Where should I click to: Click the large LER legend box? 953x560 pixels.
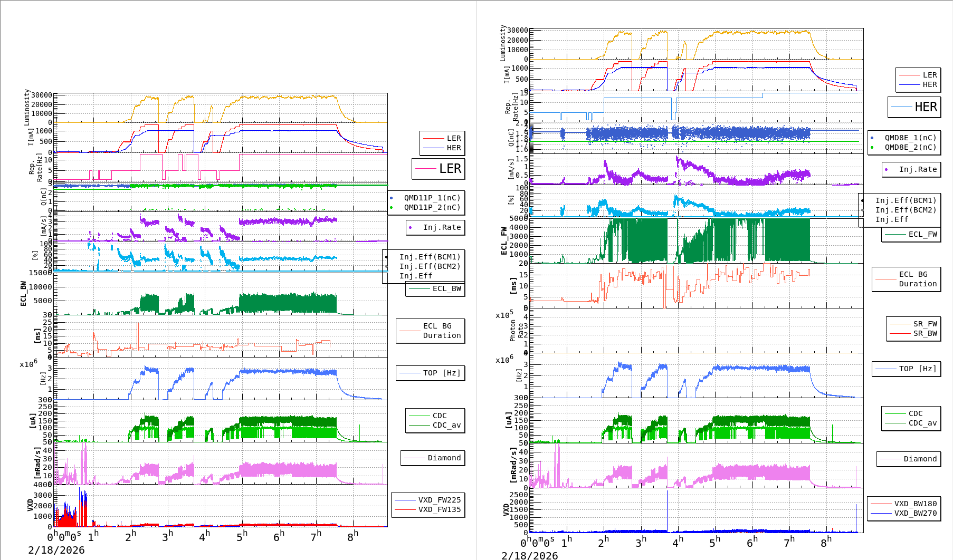click(x=439, y=169)
